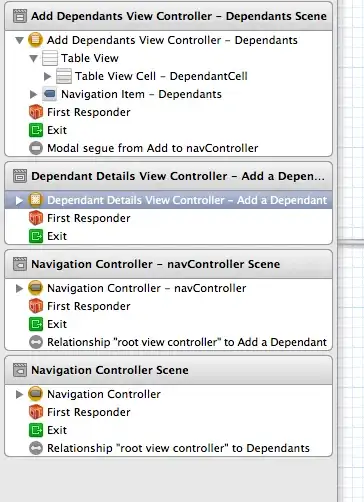Viewport: 364px width, 502px height.
Task: Click the Navigation Item Dependants icon
Action: coord(50,94)
